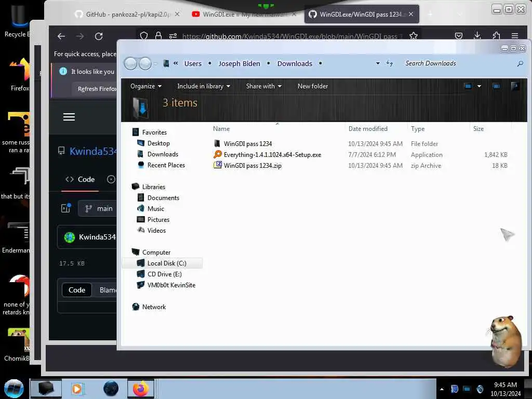
Task: Select the WinGDI pass 1234 folder
Action: pos(248,144)
